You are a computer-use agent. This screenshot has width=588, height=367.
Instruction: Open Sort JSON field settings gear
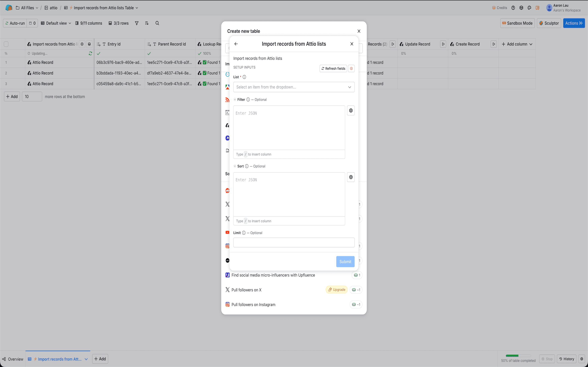coord(351,177)
